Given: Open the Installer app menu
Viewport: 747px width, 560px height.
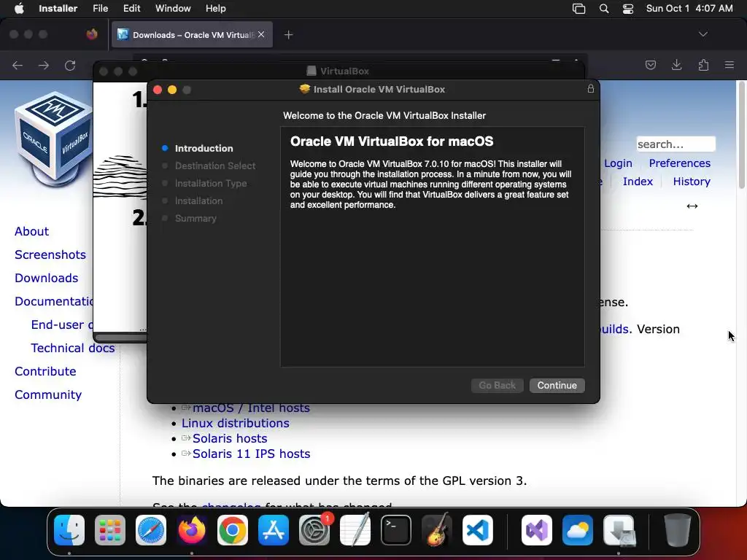Looking at the screenshot, I should coord(58,9).
